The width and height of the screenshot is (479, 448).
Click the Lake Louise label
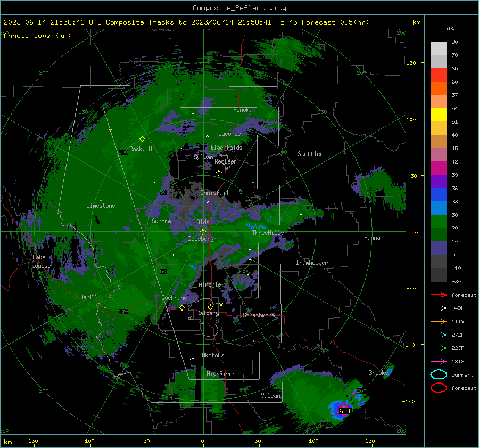[41, 262]
